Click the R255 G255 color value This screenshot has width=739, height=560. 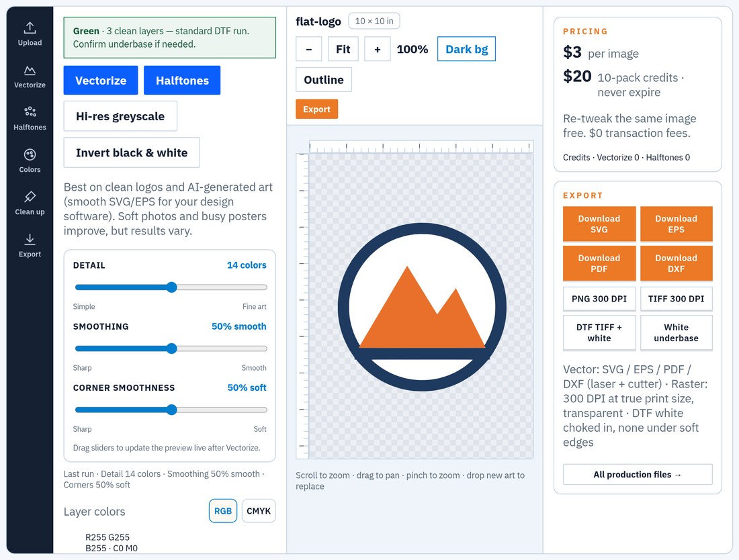(107, 537)
